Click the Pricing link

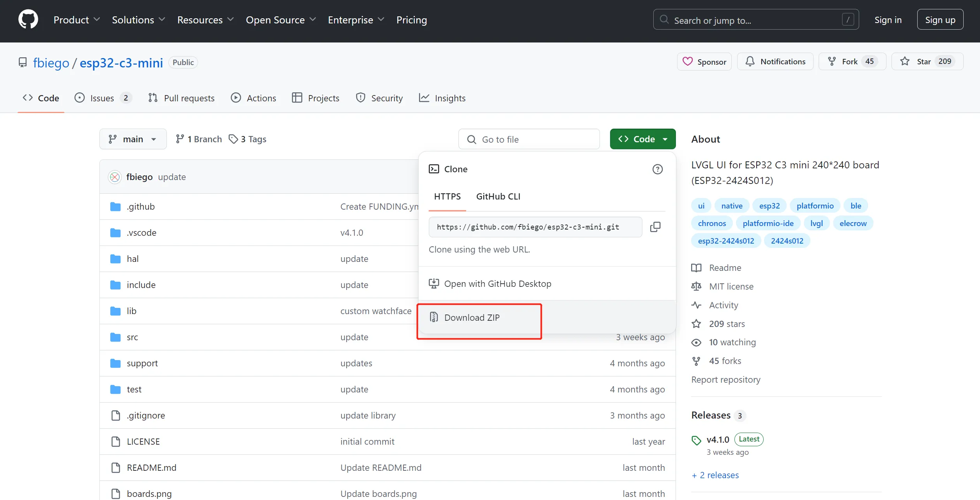tap(411, 20)
